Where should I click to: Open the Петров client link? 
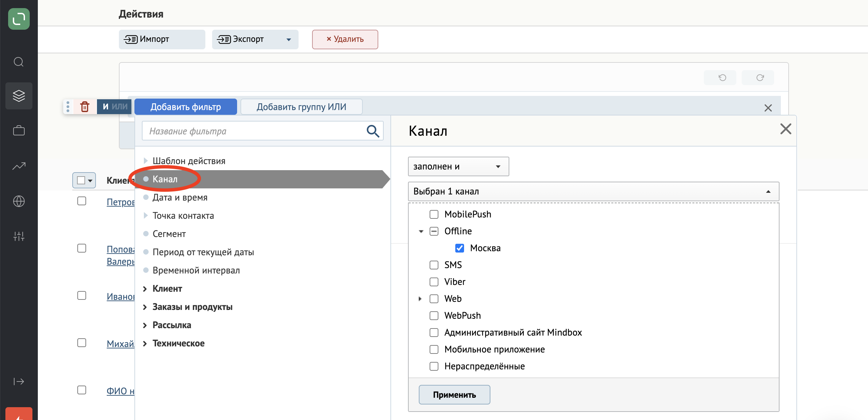point(121,202)
